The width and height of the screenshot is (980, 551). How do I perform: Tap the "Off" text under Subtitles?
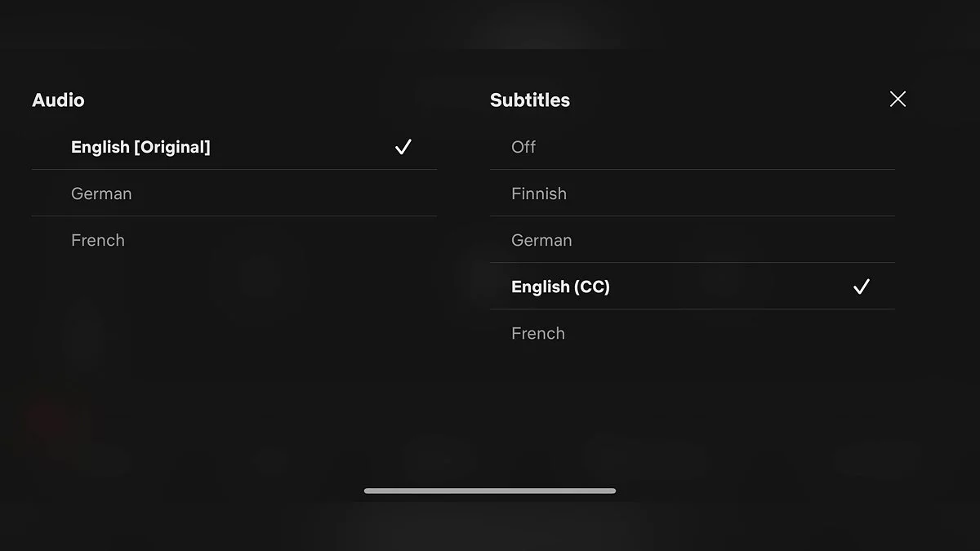tap(523, 147)
